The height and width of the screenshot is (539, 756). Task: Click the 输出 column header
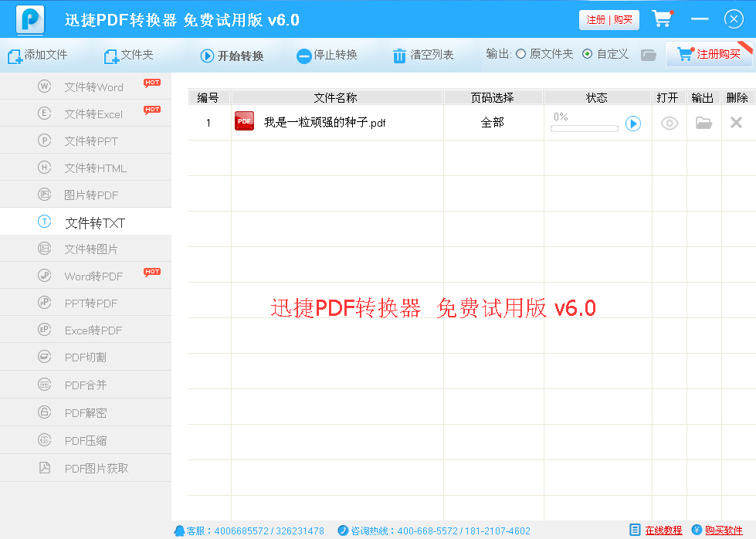703,98
